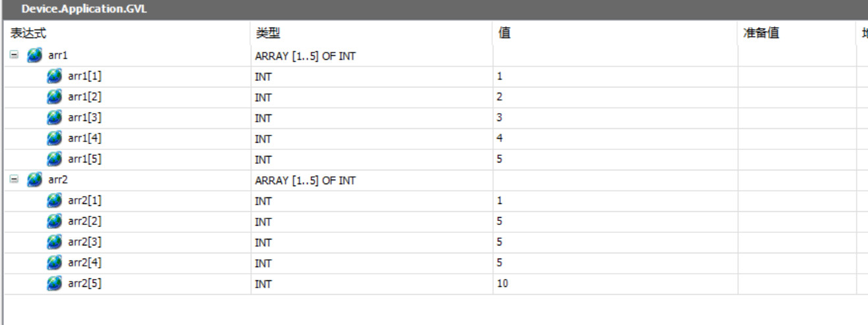Screen dimensions: 868x325
Task: Click the icon next to arr2[2]
Action: coord(54,221)
